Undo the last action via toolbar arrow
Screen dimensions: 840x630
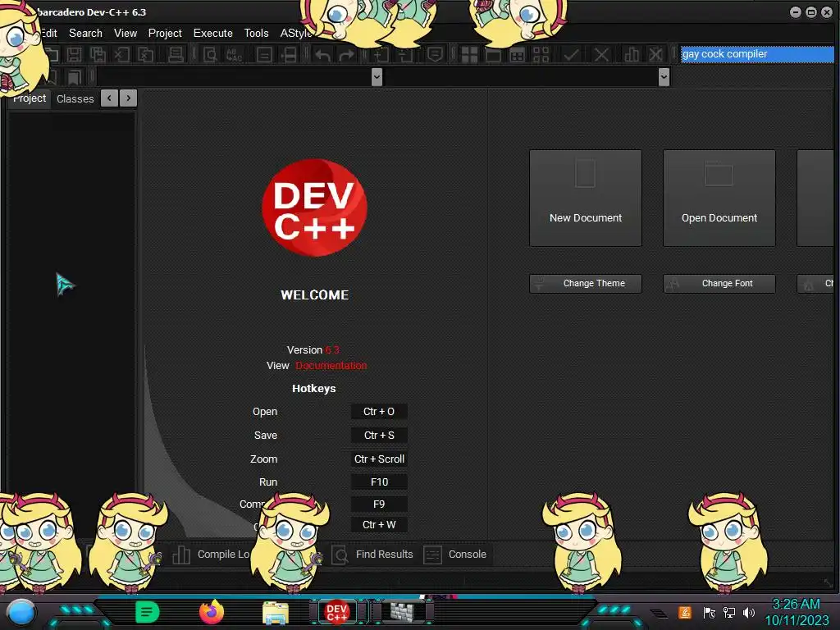(322, 54)
